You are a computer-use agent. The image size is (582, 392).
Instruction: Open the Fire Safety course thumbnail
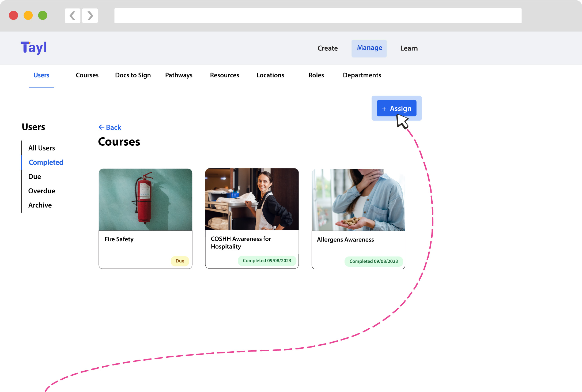[145, 199]
